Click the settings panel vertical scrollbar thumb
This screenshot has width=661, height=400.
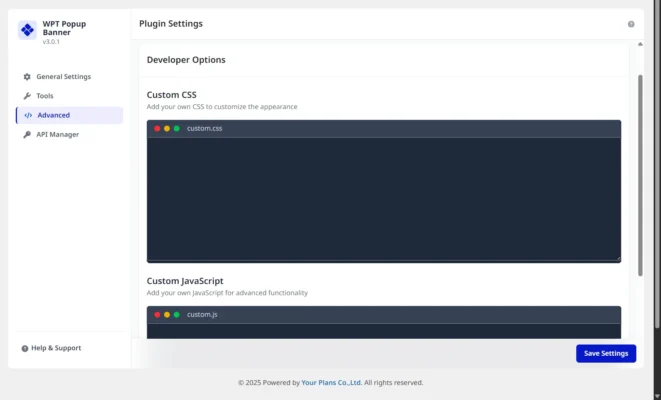coord(640,176)
